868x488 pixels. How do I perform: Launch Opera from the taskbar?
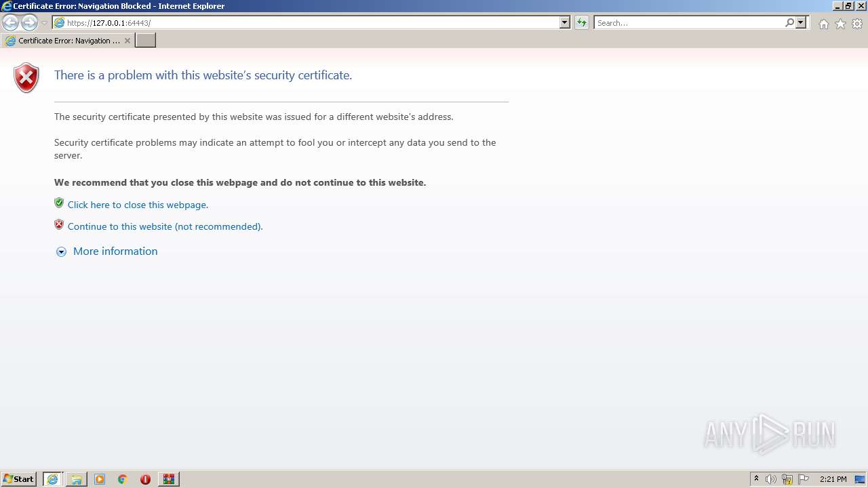coord(145,479)
